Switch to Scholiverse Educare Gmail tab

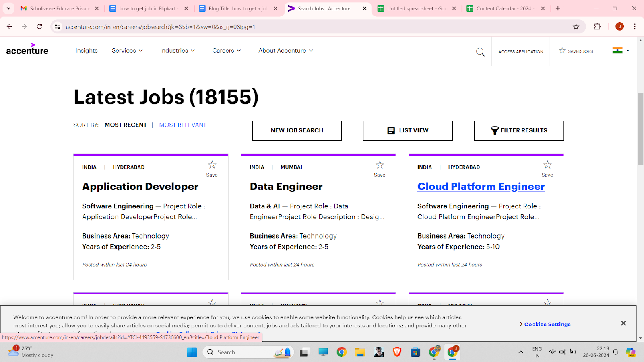pos(60,8)
